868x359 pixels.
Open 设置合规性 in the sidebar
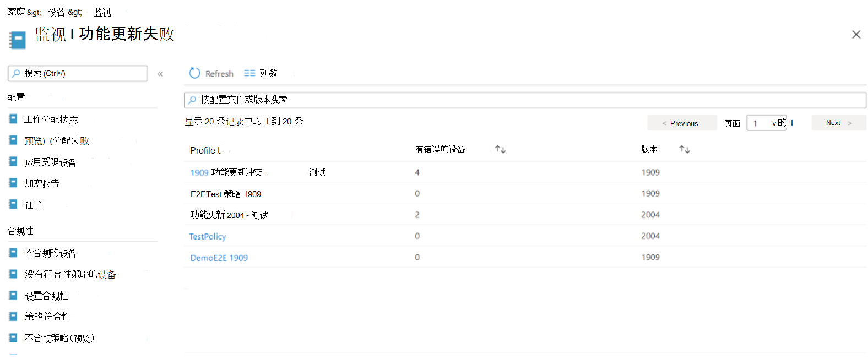pyautogui.click(x=47, y=296)
